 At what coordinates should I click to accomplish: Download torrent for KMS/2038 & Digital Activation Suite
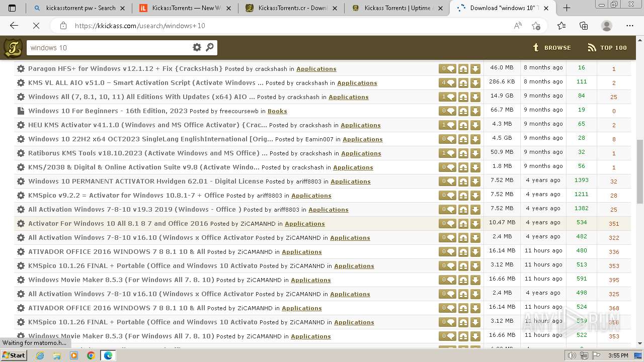475,167
